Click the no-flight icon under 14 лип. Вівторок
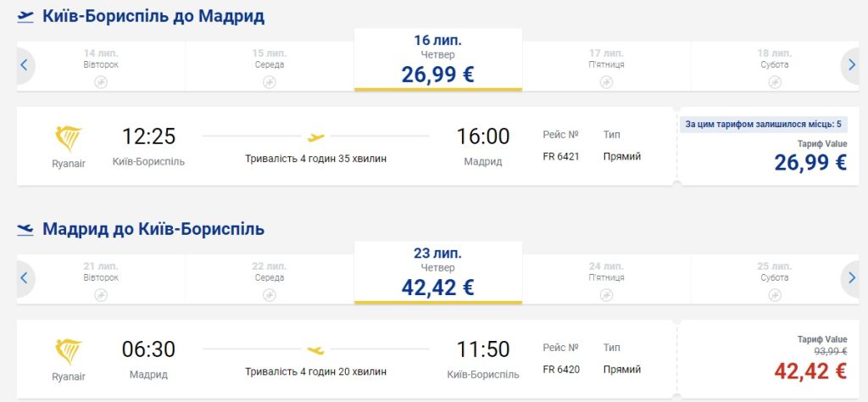 [x=101, y=81]
